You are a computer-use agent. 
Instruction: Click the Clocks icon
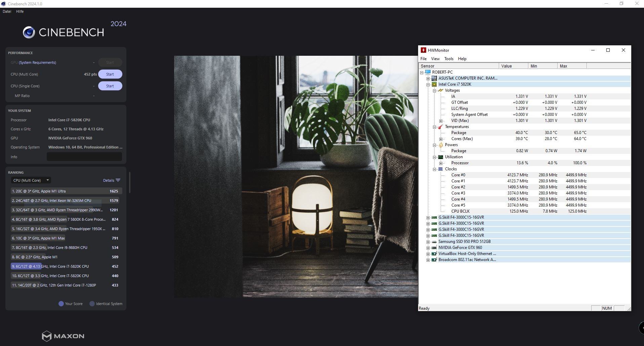pyautogui.click(x=441, y=169)
